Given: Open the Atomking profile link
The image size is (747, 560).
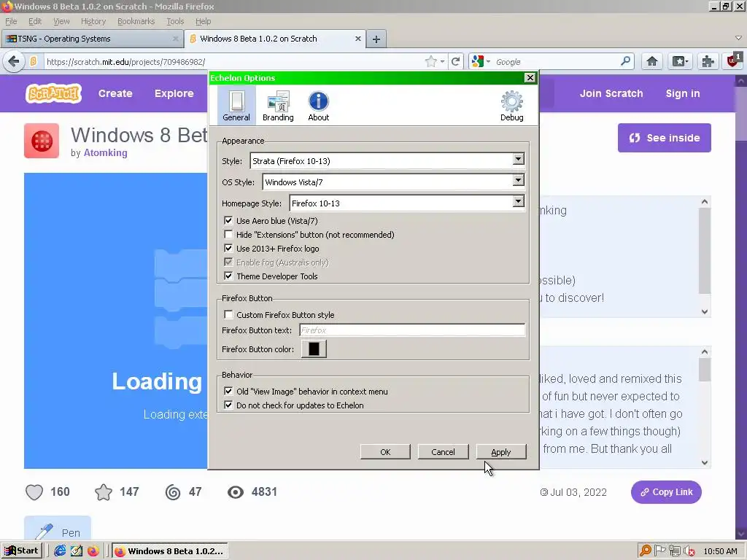Looking at the screenshot, I should click(105, 153).
